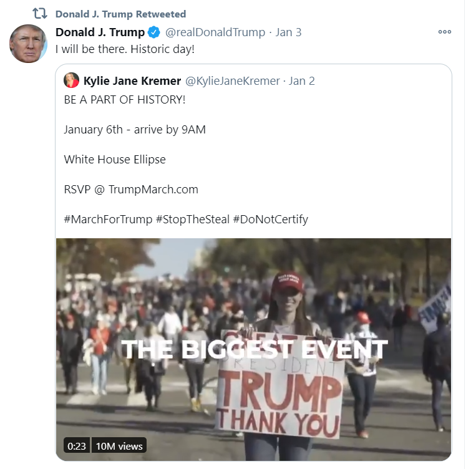This screenshot has width=476, height=469.
Task: Open the #MarchForTrump hashtag
Action: (108, 219)
